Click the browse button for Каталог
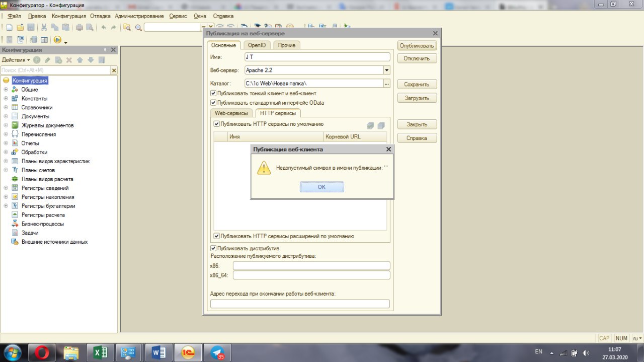Screen dimensions: 644x362 [x=386, y=84]
